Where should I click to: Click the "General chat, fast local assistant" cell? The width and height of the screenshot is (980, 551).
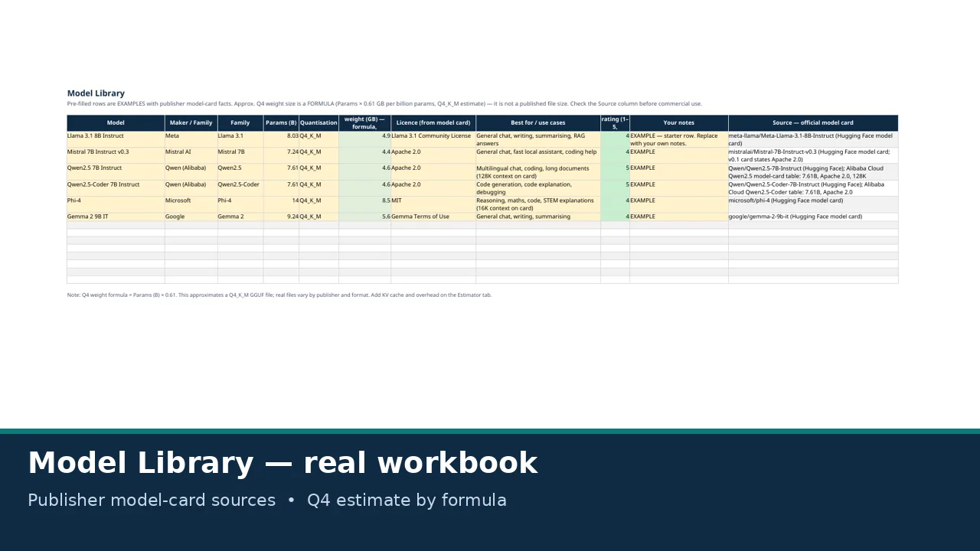coord(538,155)
